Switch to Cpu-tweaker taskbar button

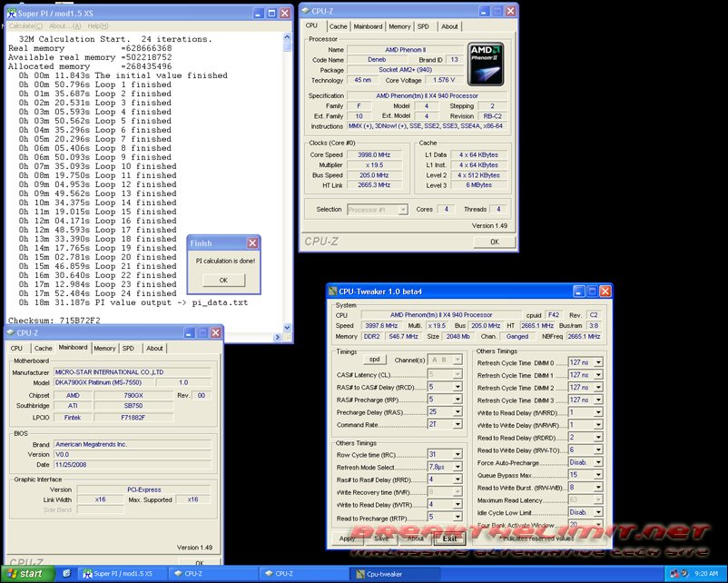(x=396, y=574)
